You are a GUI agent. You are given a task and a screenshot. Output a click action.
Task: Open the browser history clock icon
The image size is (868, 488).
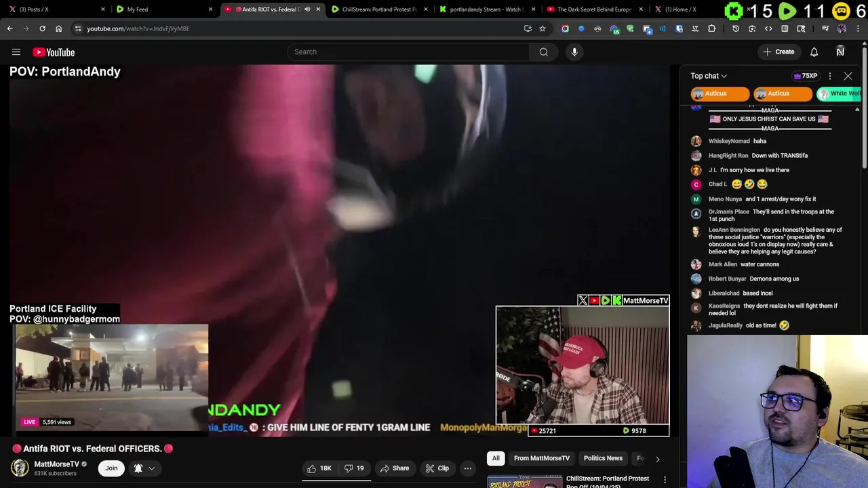click(x=736, y=28)
